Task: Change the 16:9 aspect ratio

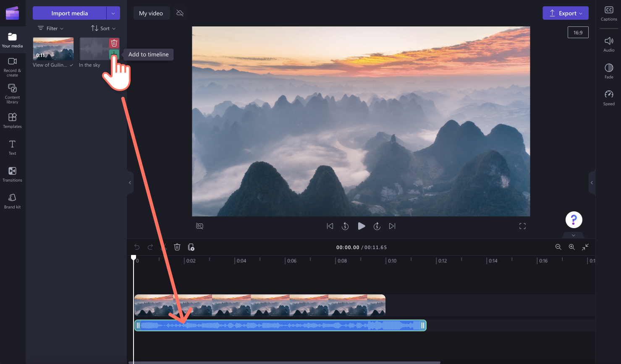Action: tap(578, 32)
